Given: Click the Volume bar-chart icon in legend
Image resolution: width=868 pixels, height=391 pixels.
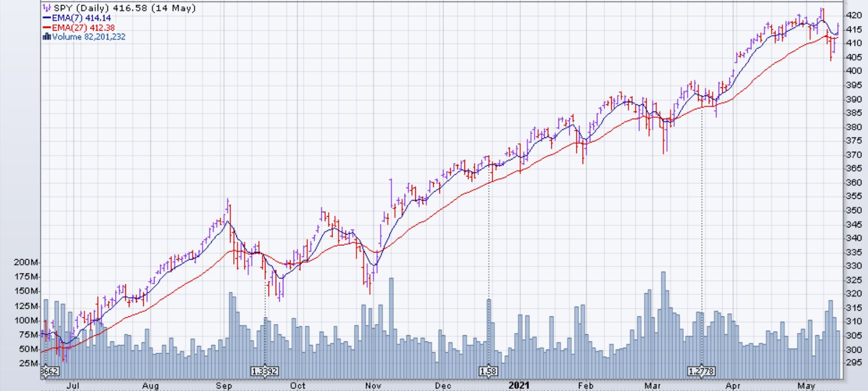Looking at the screenshot, I should (x=47, y=37).
